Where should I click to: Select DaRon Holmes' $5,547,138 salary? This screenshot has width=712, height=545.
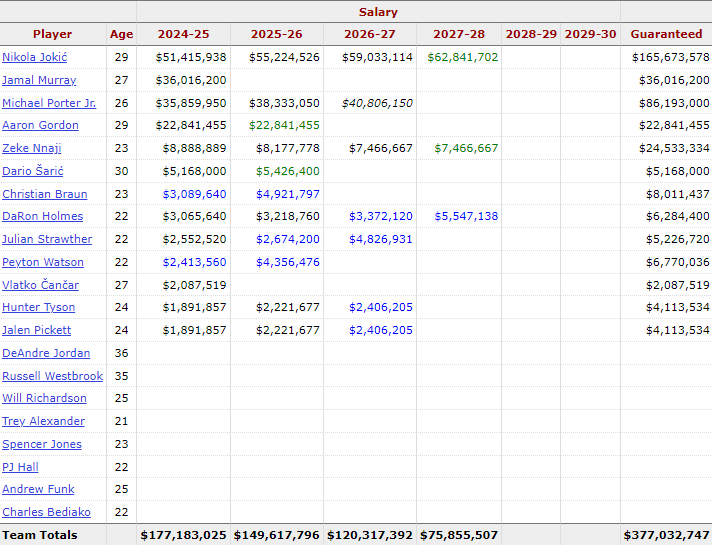pyautogui.click(x=466, y=216)
